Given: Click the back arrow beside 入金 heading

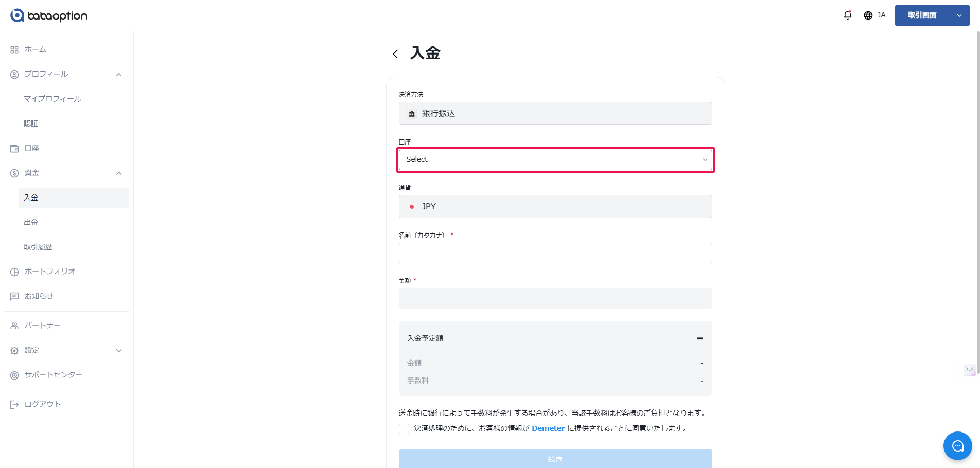Looking at the screenshot, I should [395, 54].
